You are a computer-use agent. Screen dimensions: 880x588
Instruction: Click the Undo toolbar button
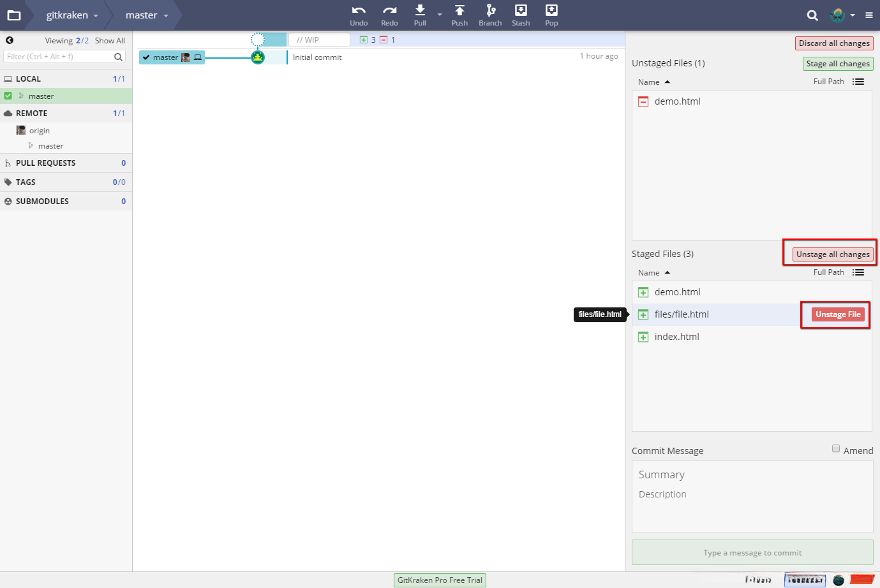(359, 15)
